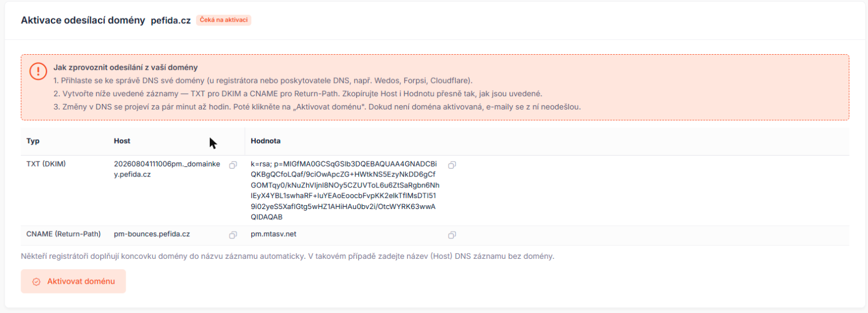Copy the pm-bounces.pefida.cz host
Viewport: 868px width, 313px height.
[x=233, y=235]
